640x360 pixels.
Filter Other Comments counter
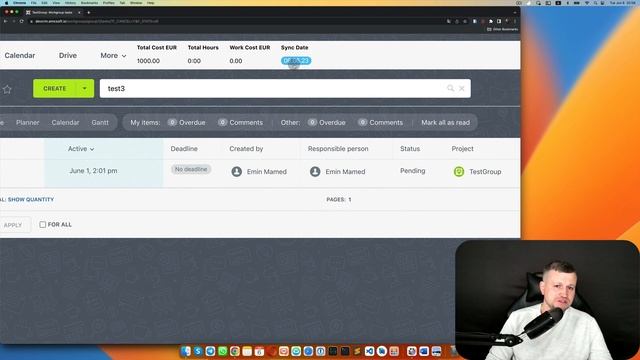coord(380,122)
